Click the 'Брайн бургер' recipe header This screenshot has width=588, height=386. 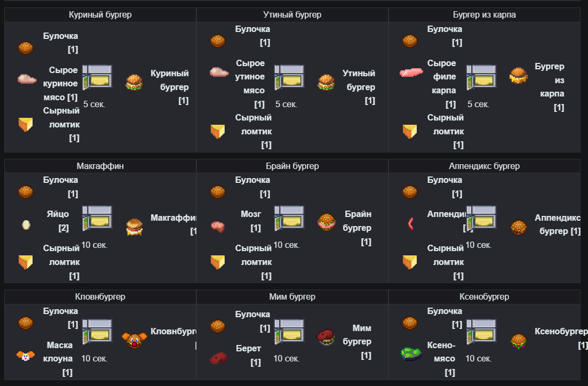tap(292, 166)
